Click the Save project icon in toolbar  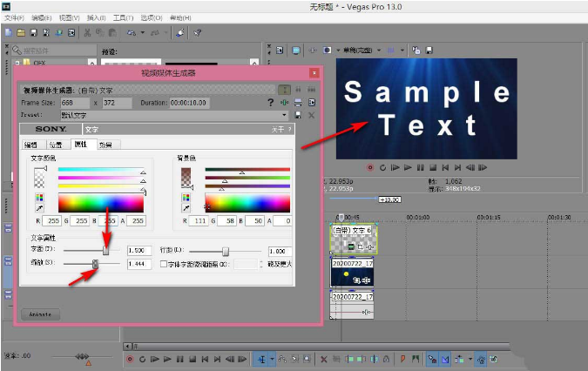pos(33,33)
